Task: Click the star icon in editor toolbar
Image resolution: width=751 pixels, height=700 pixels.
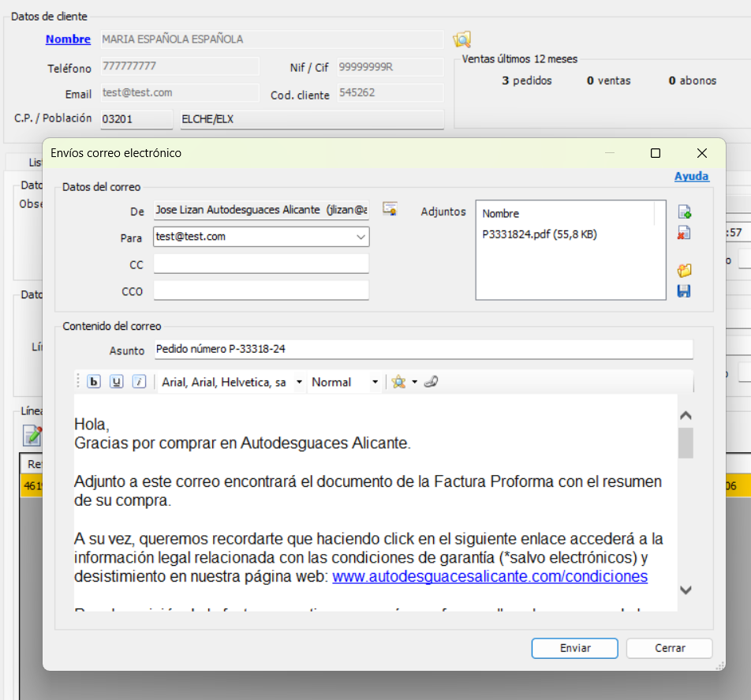Action: pos(398,382)
